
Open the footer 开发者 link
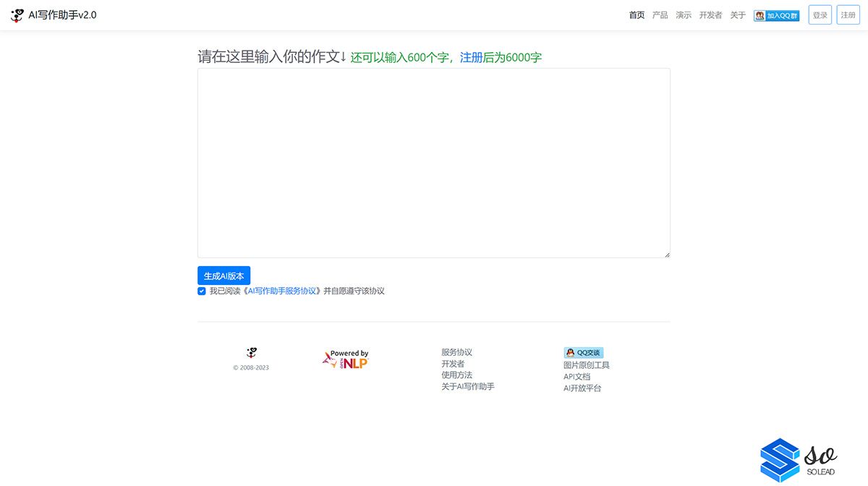453,364
